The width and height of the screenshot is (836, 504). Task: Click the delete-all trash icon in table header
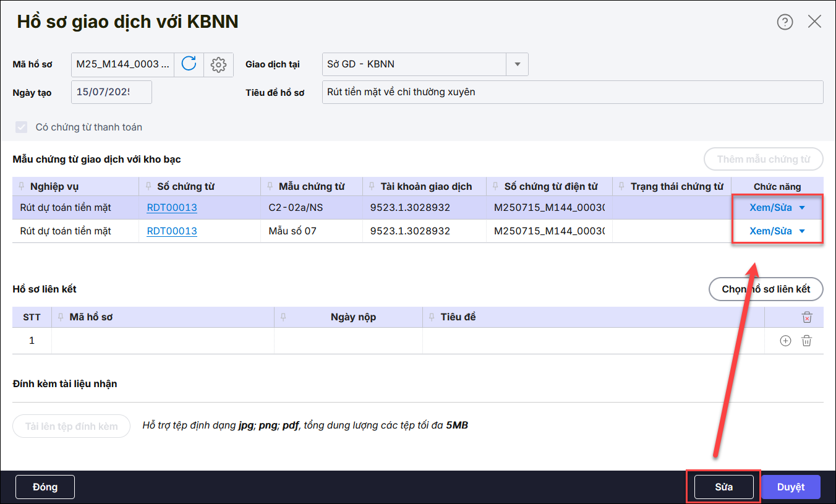pos(806,317)
